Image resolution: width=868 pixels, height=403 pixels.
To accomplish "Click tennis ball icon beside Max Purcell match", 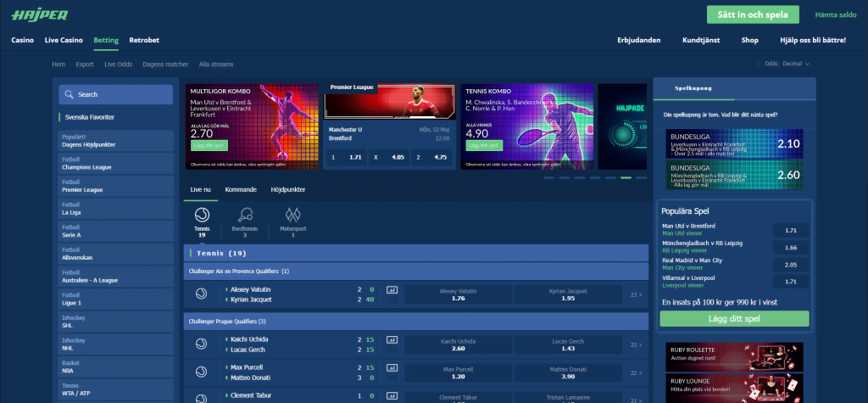I will coord(201,372).
